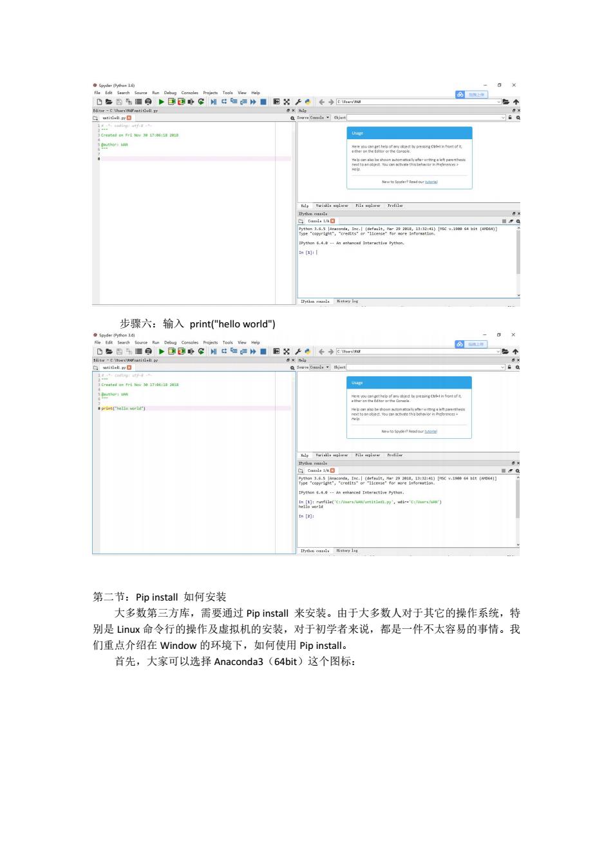
Task: Expand Object combo box arrow in bottom Spyder Help
Action: point(504,367)
